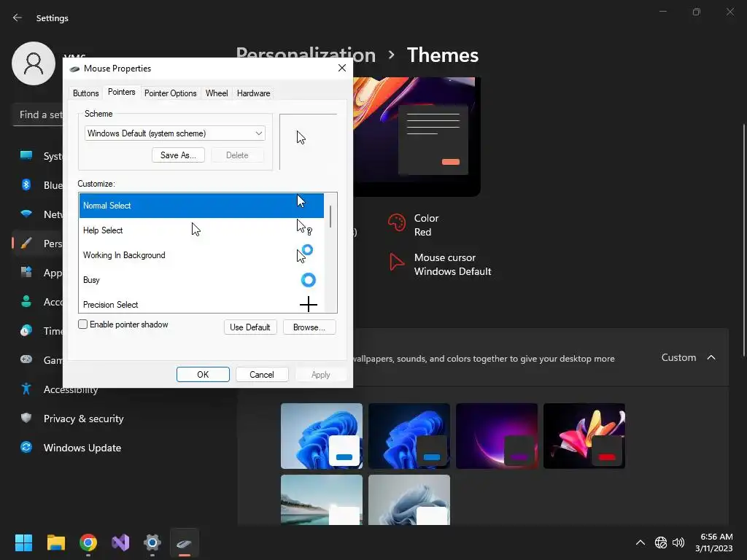Select the Normal Select pointer row
Viewport: 747px width, 560px height.
tap(201, 206)
